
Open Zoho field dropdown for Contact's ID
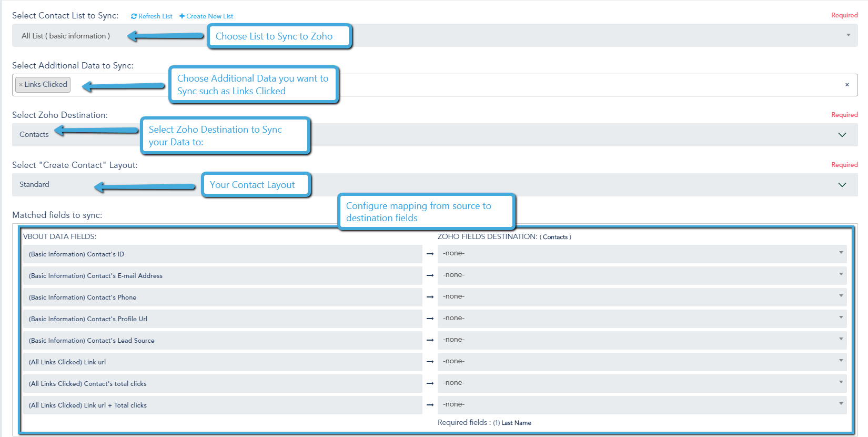pos(642,254)
